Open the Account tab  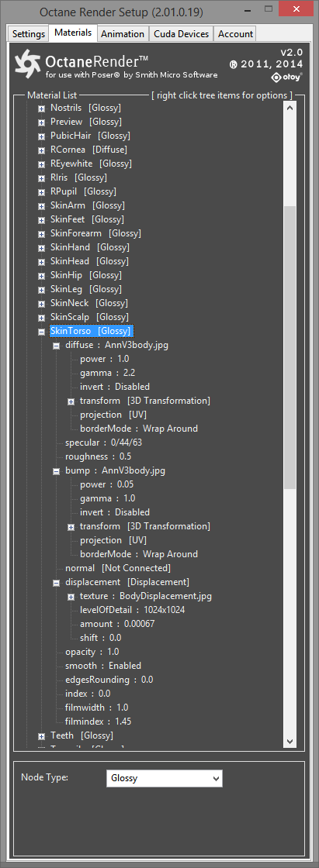(x=235, y=34)
